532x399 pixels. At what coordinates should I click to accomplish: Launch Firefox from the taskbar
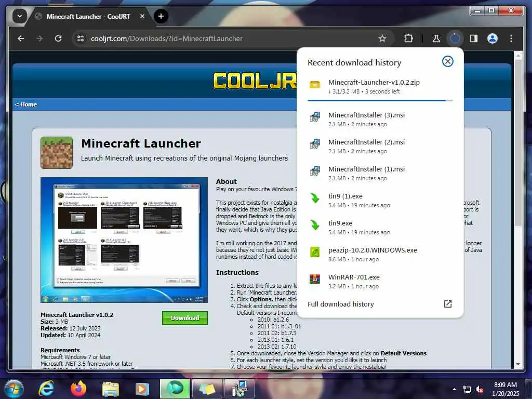[78, 389]
